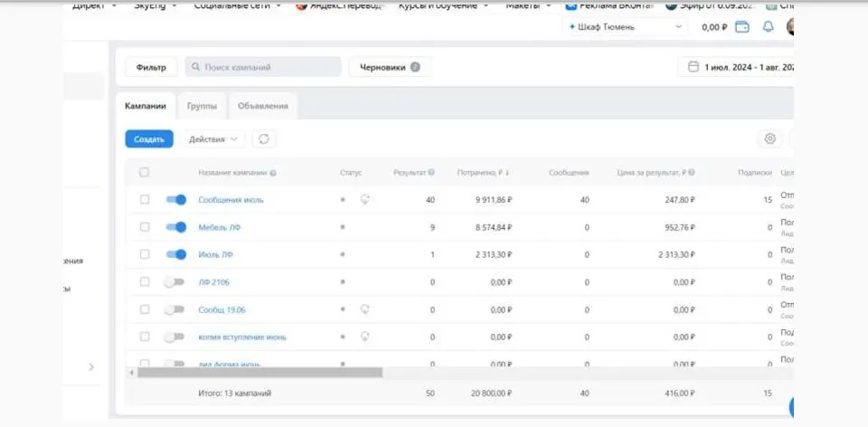Viewport: 868px width, 427px height.
Task: Enable the Сообщ 19.06 campaign switch
Action: (x=174, y=309)
